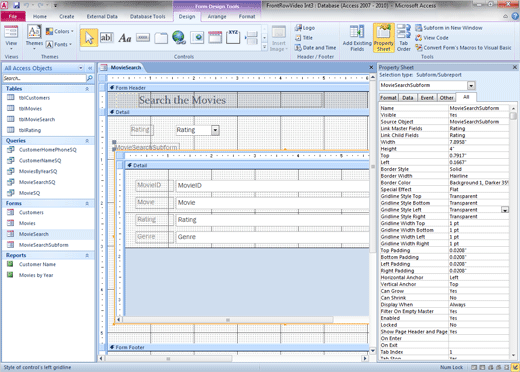Image resolution: width=520 pixels, height=372 pixels.
Task: Toggle the Property Sheet button
Action: pyautogui.click(x=384, y=38)
